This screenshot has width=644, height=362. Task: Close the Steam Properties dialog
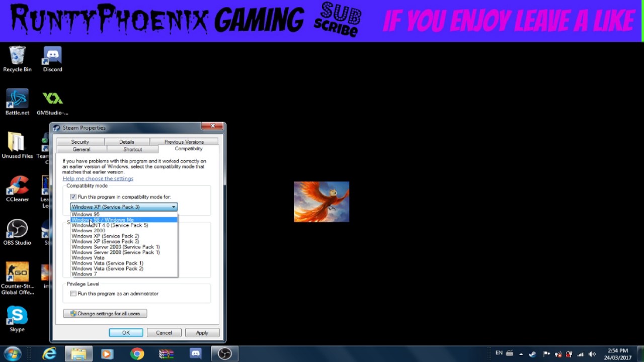(213, 126)
